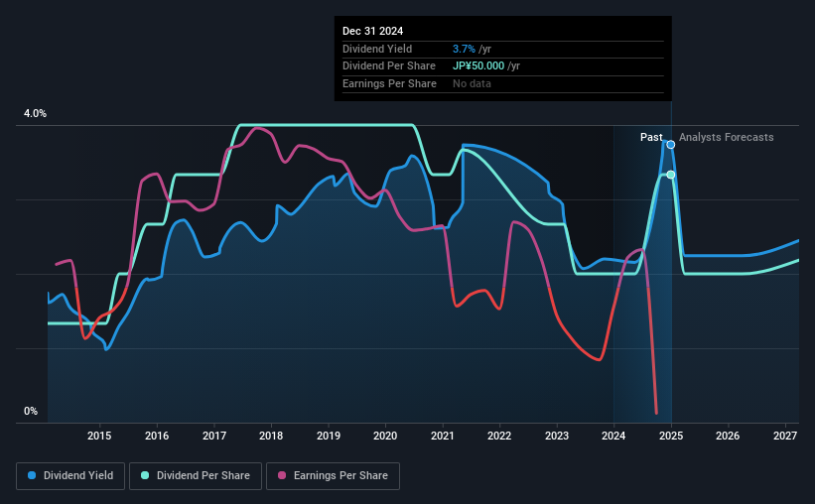Click the blue data point marker at Dec 2024
This screenshot has height=504, width=815.
point(671,145)
